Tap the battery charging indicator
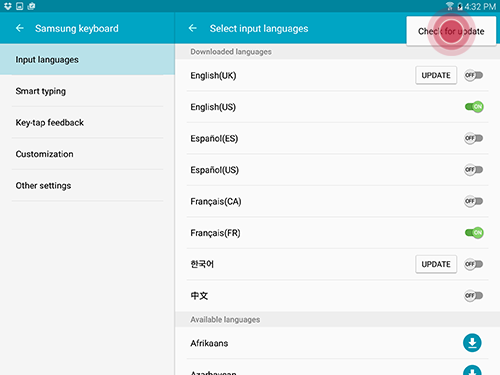Viewport: 500px width, 375px height. click(x=460, y=6)
